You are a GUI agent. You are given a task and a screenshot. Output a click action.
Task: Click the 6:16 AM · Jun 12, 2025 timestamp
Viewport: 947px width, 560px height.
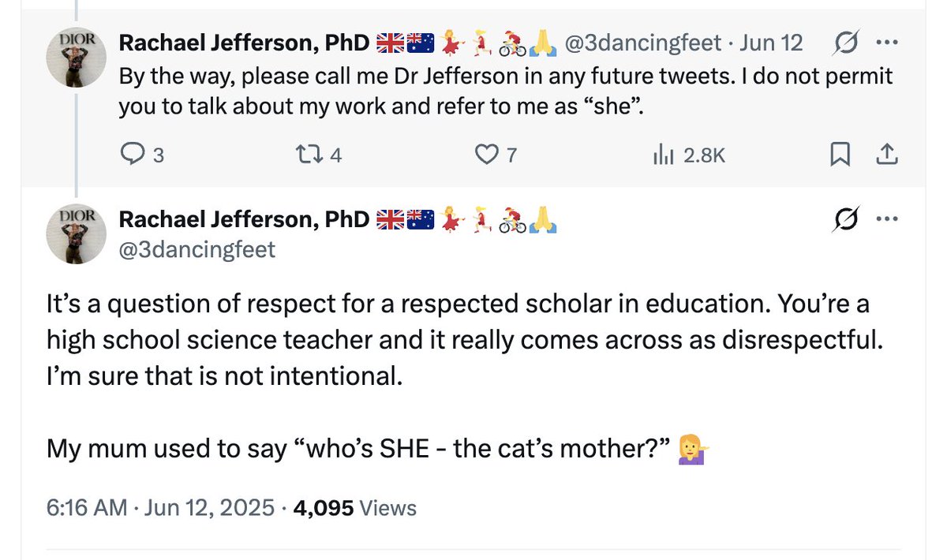pyautogui.click(x=161, y=509)
